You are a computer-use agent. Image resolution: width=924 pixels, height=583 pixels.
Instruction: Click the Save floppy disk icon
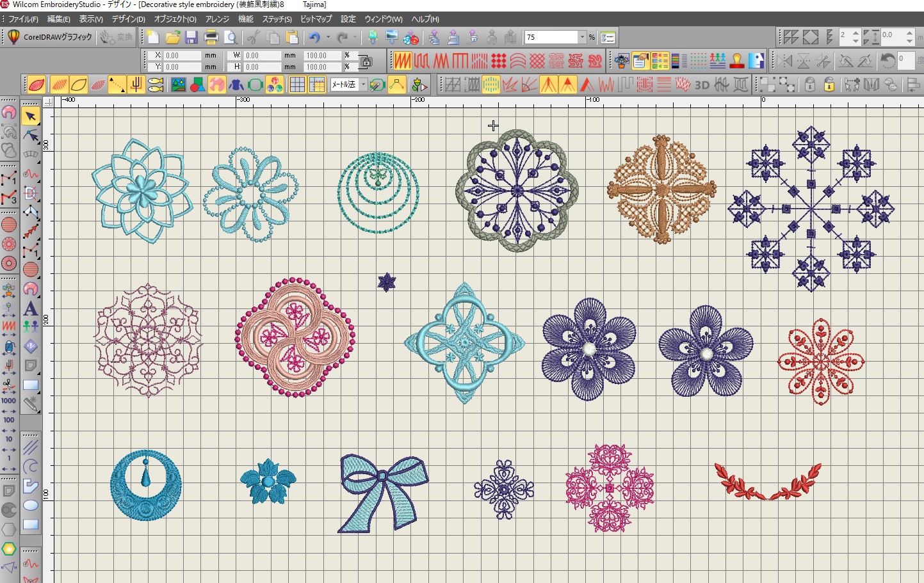point(191,37)
